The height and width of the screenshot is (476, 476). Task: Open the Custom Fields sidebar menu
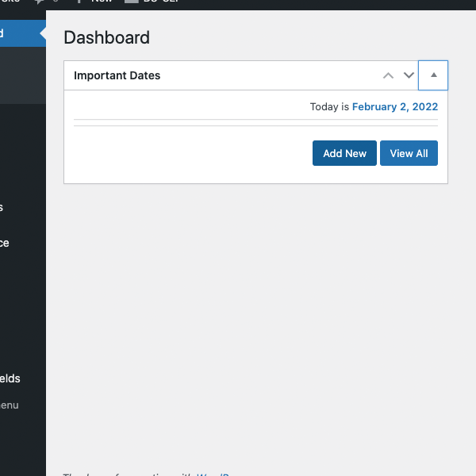[x=10, y=378]
